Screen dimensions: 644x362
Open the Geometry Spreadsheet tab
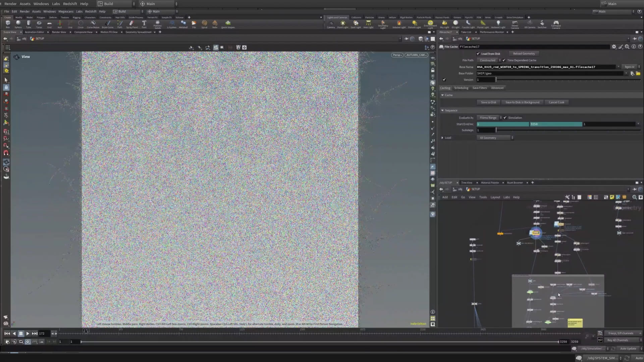coord(138,32)
